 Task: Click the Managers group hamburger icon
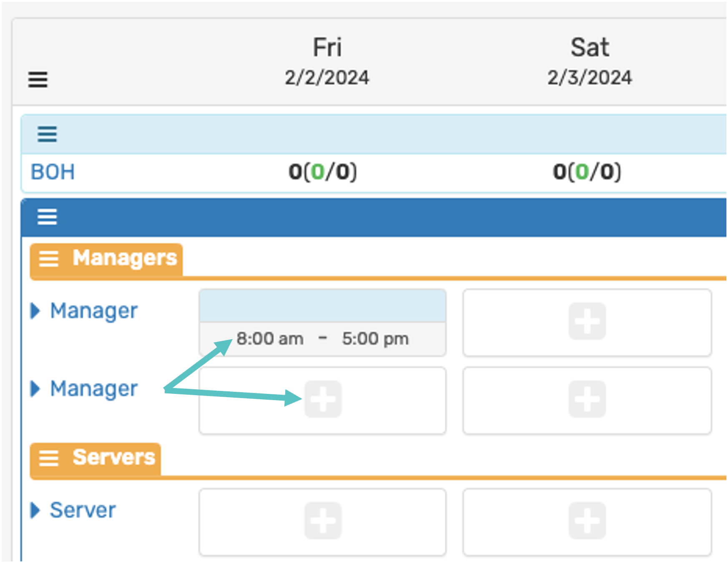[x=49, y=259]
